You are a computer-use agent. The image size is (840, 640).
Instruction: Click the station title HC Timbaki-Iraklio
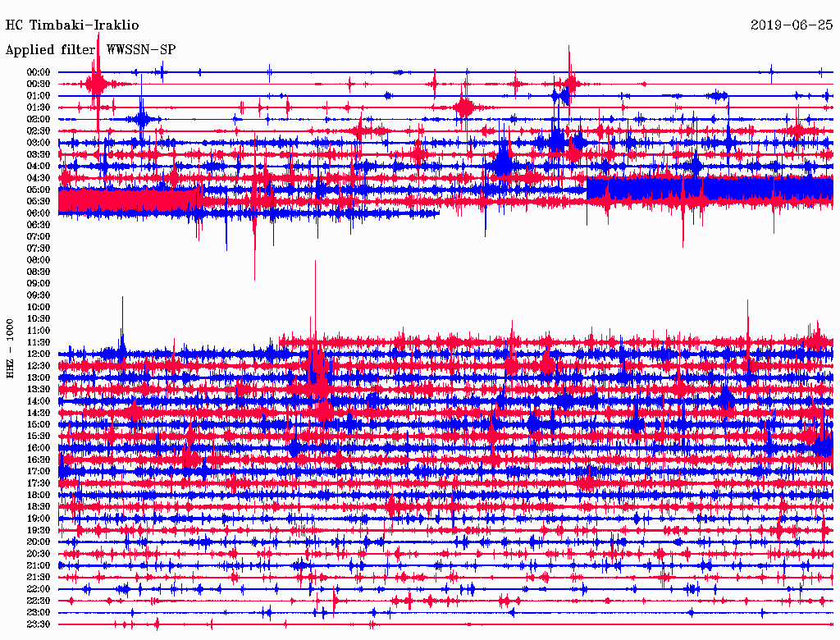(72, 25)
